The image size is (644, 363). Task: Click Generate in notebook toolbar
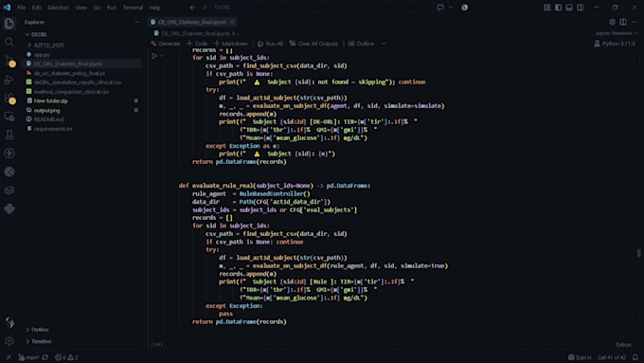pyautogui.click(x=166, y=44)
